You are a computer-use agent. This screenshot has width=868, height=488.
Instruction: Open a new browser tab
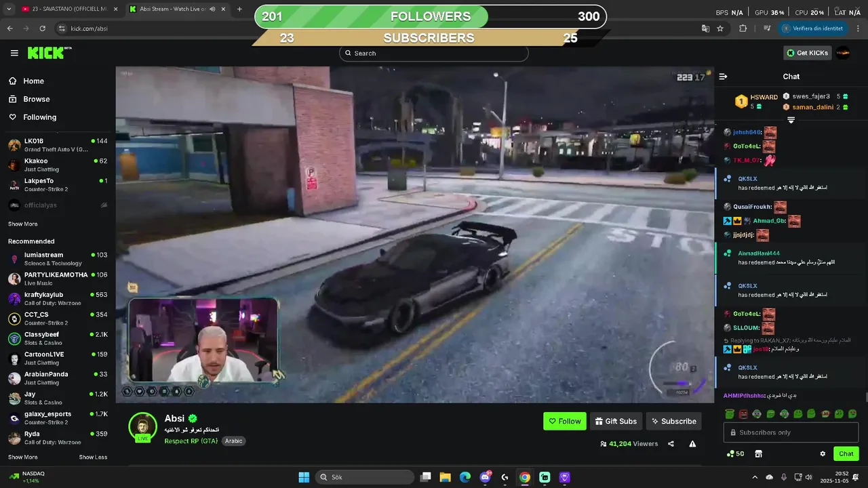(x=239, y=9)
